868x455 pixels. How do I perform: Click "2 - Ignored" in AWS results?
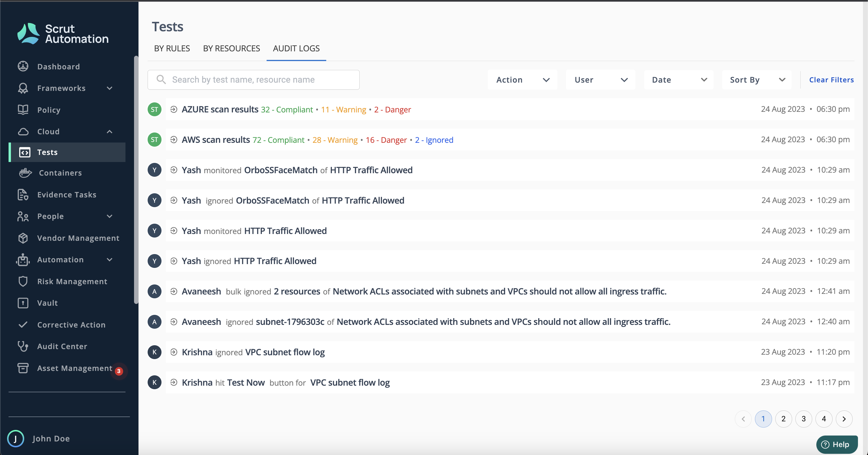click(x=434, y=140)
